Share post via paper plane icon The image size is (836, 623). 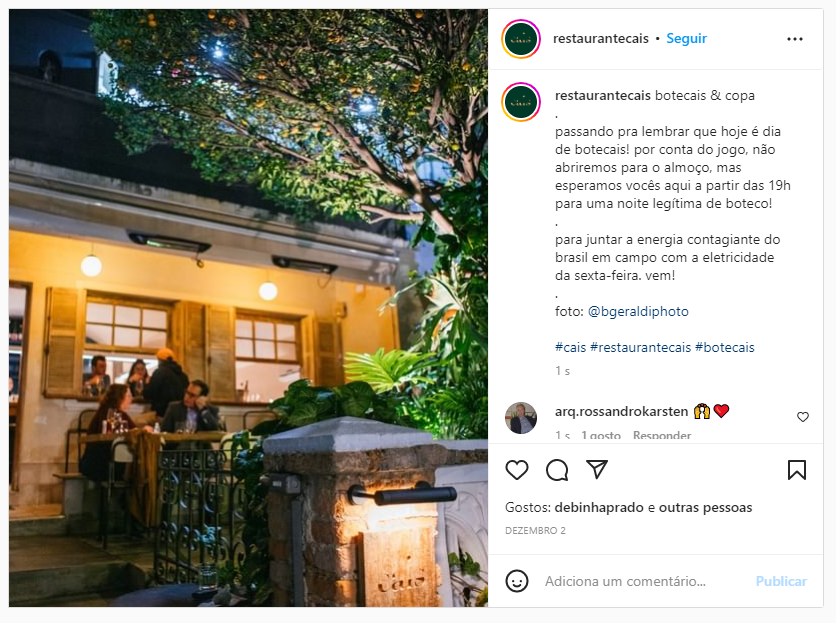click(597, 469)
